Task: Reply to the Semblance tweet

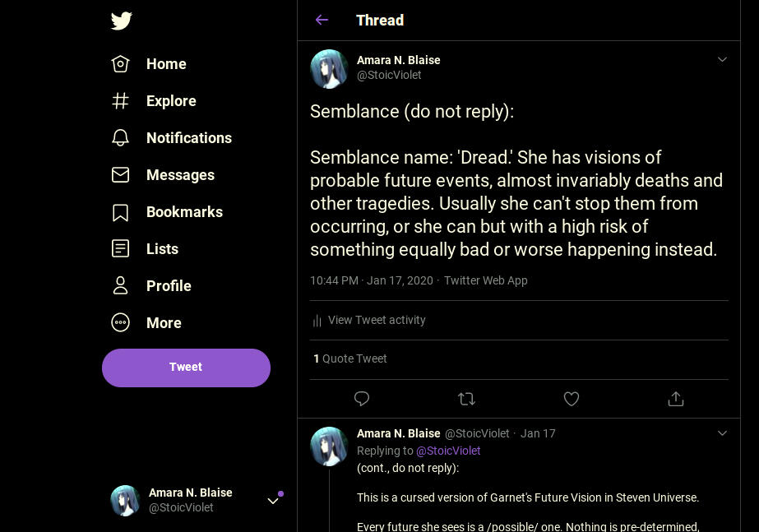Action: tap(362, 399)
